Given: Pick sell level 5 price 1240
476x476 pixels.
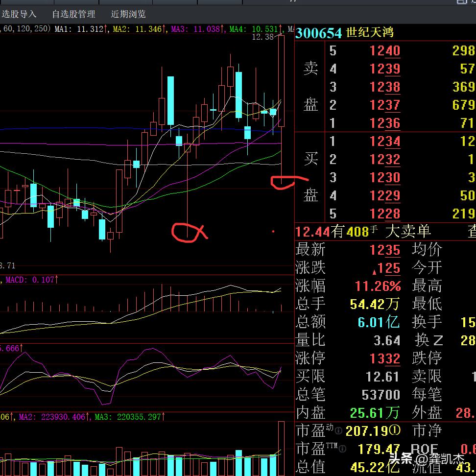Looking at the screenshot, I should [x=384, y=51].
